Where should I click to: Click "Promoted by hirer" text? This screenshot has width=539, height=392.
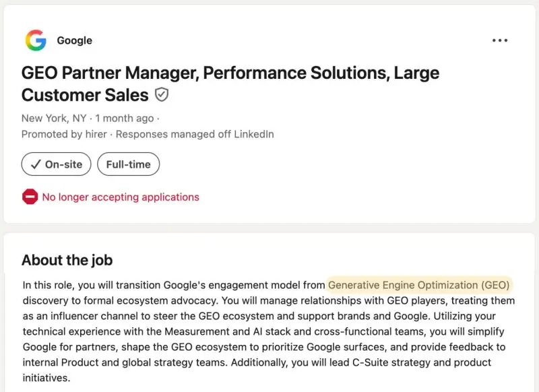click(64, 134)
